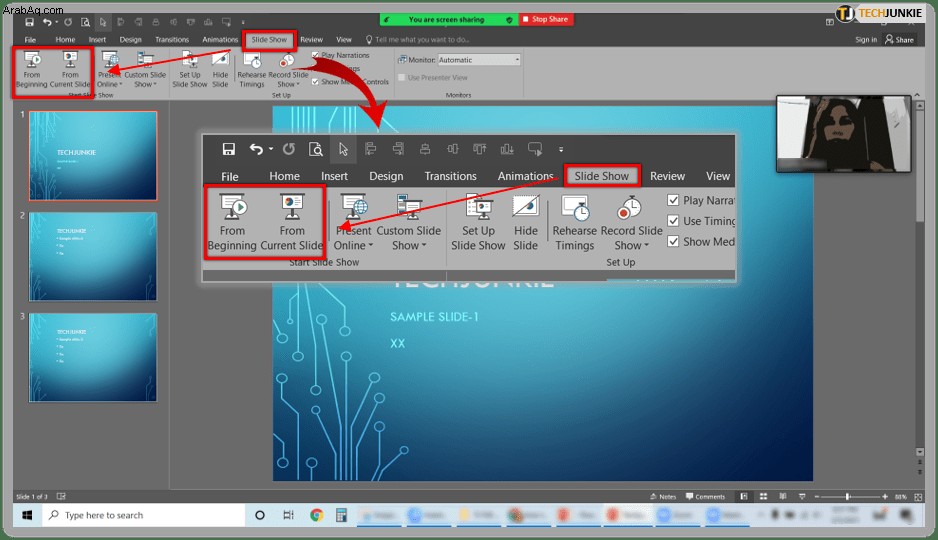Screen dimensions: 938x540
Task: Click Set Up Slide Show in small ribbon
Action: [x=190, y=69]
